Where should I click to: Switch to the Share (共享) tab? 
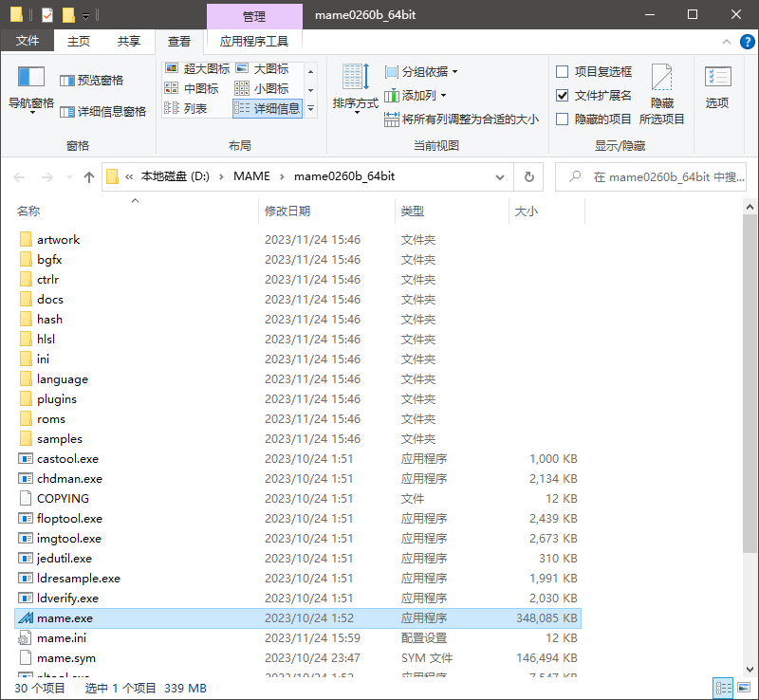(129, 41)
